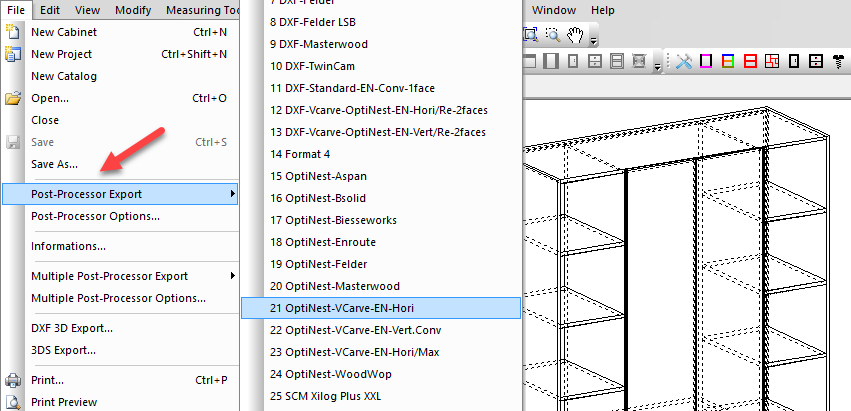Select 21 OptiNest-VCarve-EN-Hori post-processor

381,308
